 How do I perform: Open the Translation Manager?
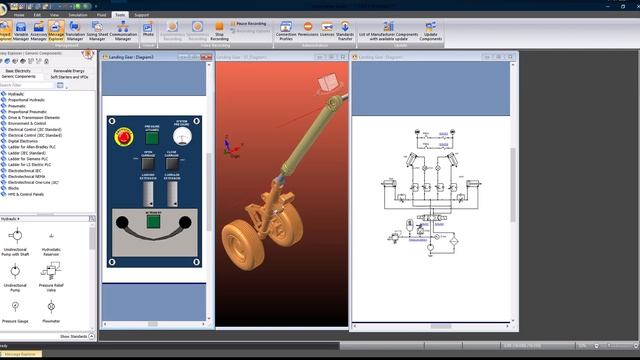[75, 31]
